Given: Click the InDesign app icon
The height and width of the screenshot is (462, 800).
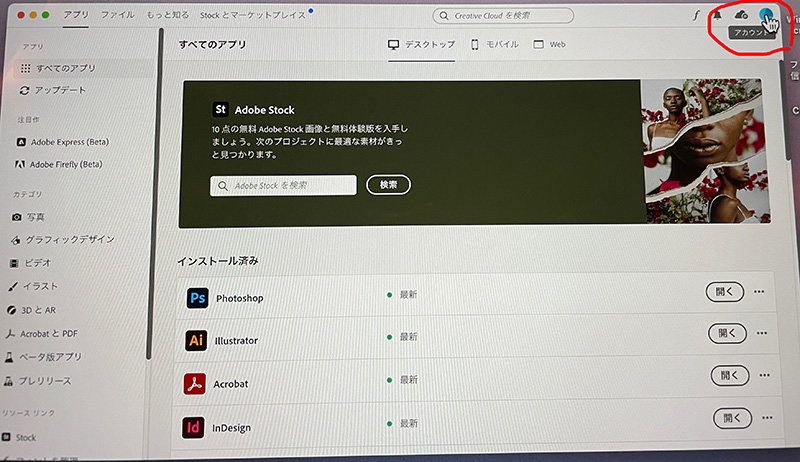Looking at the screenshot, I should pyautogui.click(x=193, y=427).
